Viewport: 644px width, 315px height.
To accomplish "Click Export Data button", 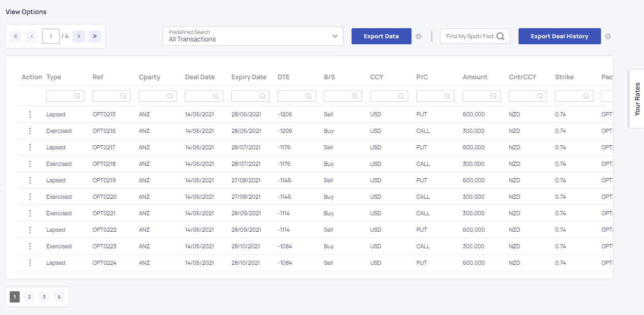I will click(x=381, y=36).
